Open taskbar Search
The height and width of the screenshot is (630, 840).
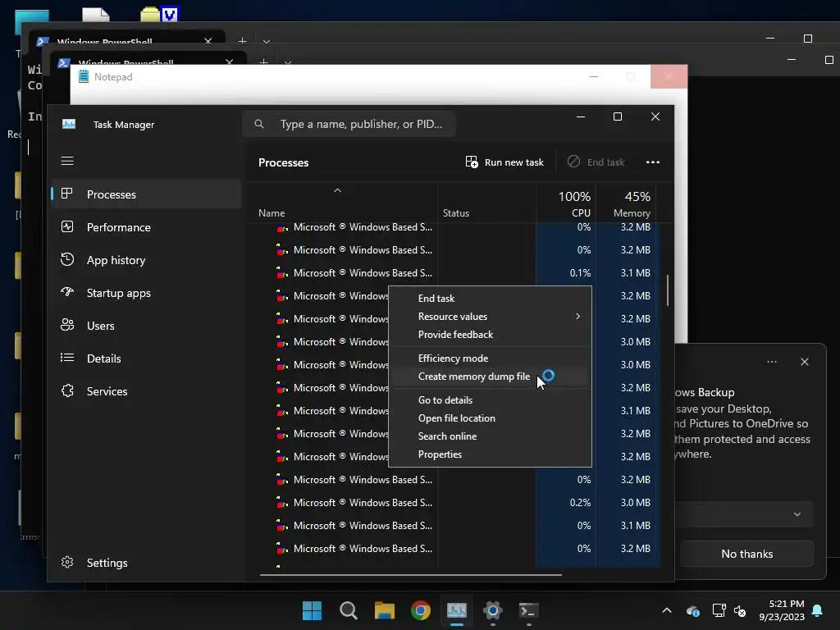[348, 610]
